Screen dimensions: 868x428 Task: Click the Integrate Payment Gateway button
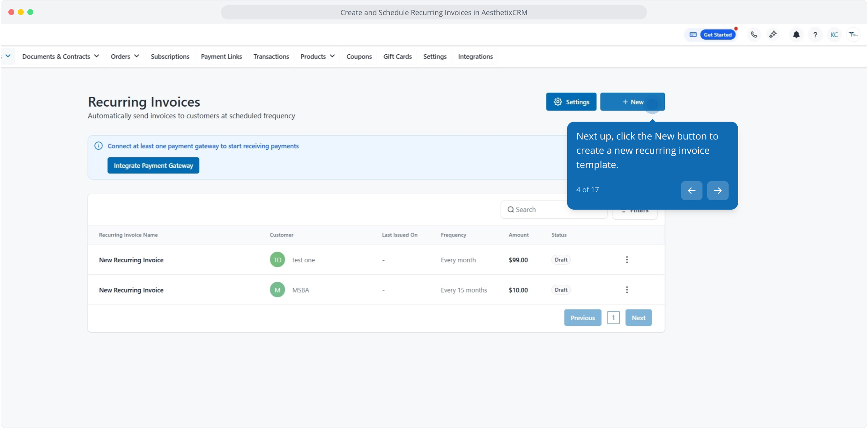(x=153, y=166)
